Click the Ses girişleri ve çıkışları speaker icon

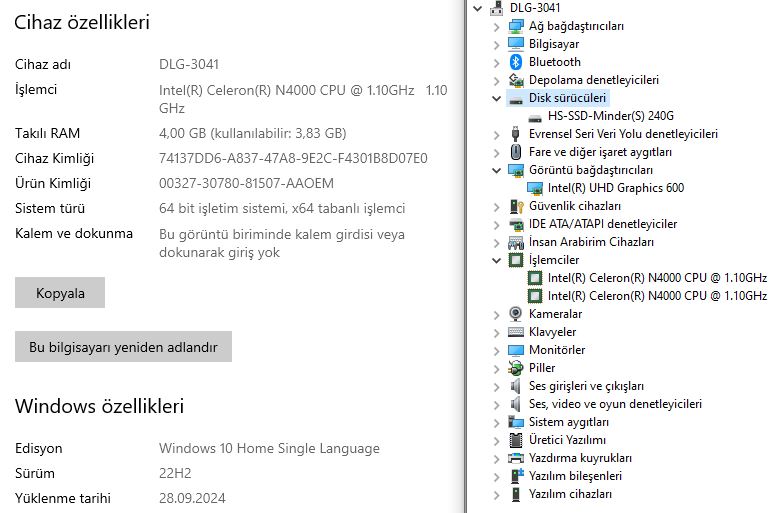click(516, 386)
